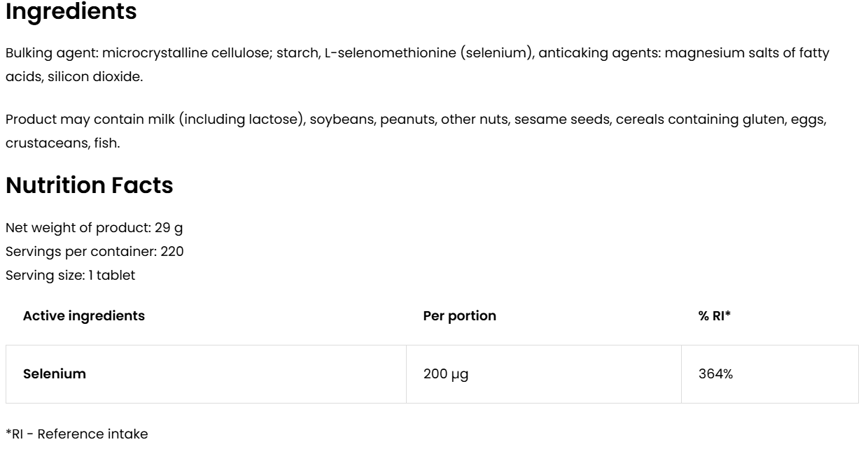Click the % RI* column header

pyautogui.click(x=714, y=315)
